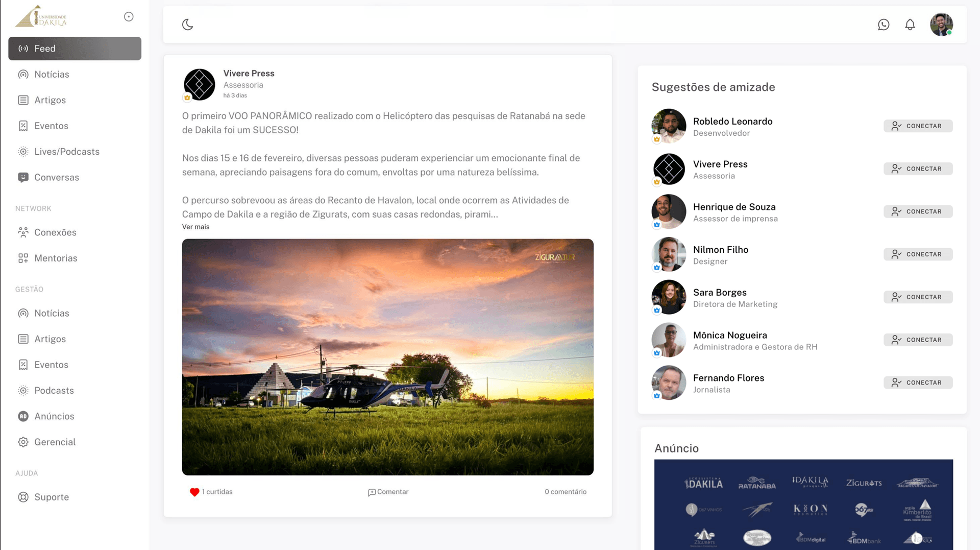Open Anúncios ad icon under Gestão
This screenshot has width=980, height=550.
[x=23, y=416]
